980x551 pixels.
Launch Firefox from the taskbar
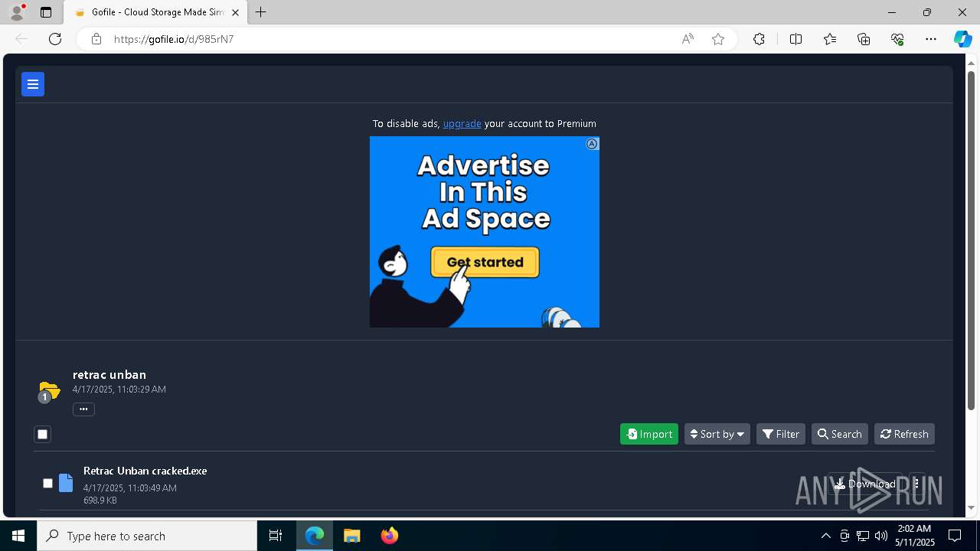pos(390,536)
